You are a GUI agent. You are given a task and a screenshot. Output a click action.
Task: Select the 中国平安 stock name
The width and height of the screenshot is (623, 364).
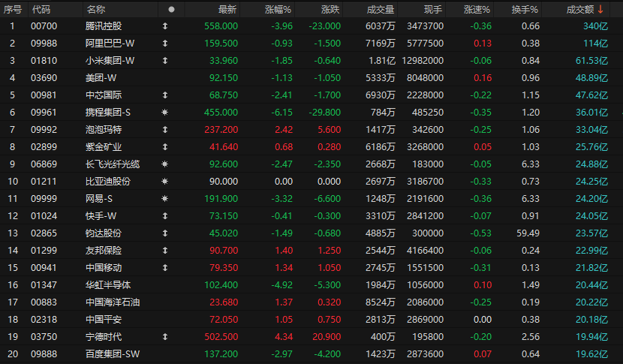(x=104, y=320)
